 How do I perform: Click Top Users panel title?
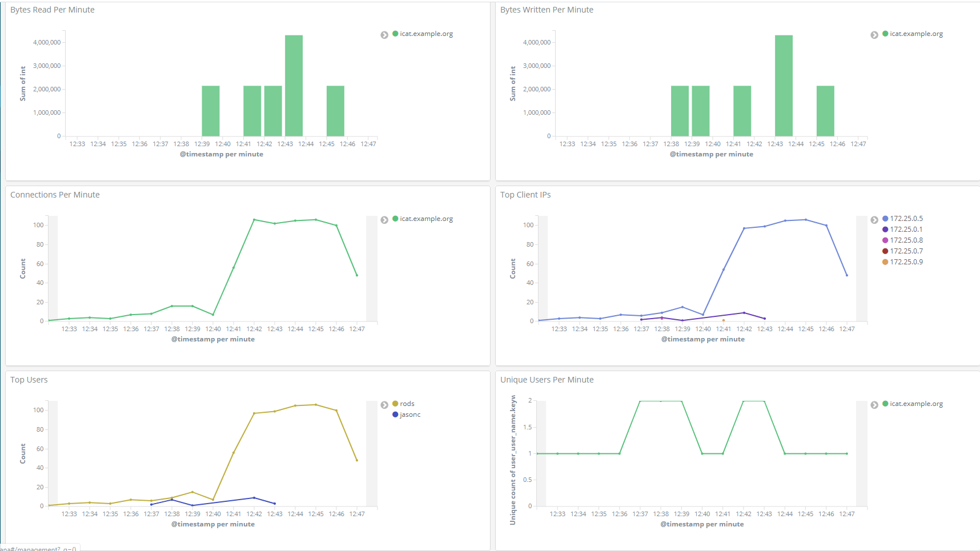coord(29,380)
